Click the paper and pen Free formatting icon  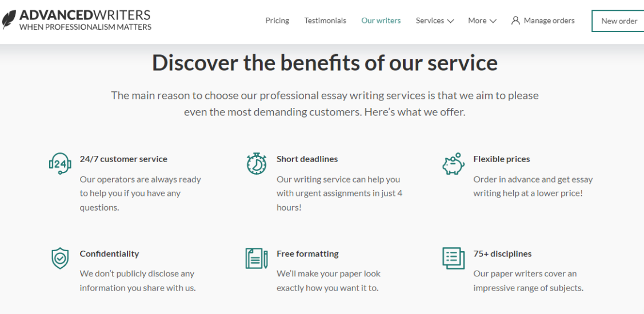[257, 258]
